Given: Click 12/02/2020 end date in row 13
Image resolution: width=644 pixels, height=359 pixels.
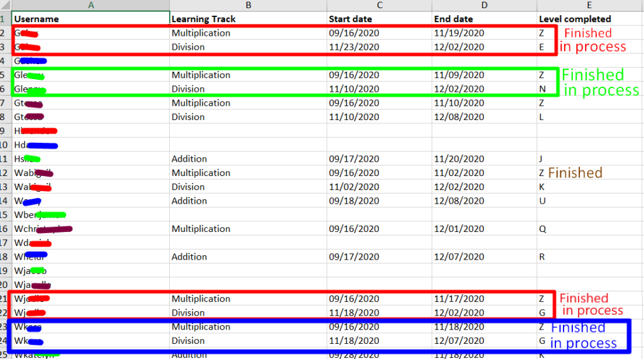Looking at the screenshot, I should coord(484,187).
